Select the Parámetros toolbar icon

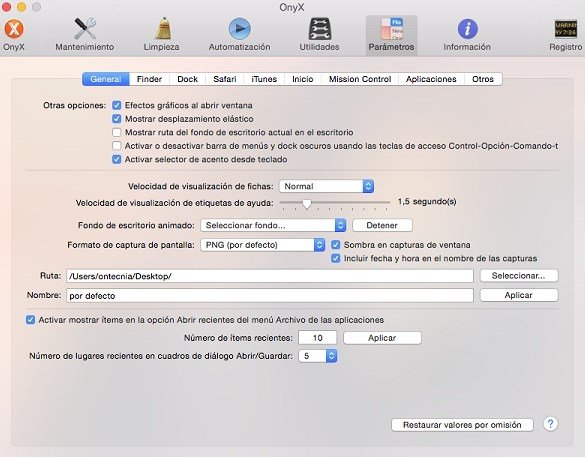(391, 35)
